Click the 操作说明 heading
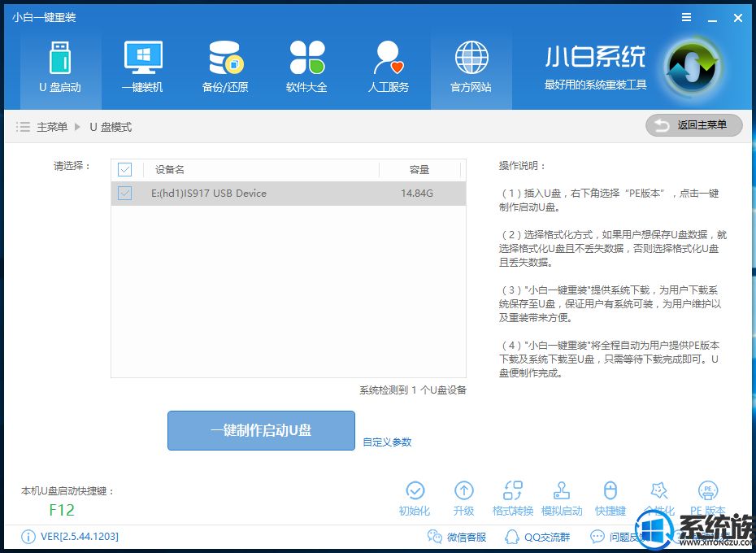The height and width of the screenshot is (553, 756). tap(522, 166)
